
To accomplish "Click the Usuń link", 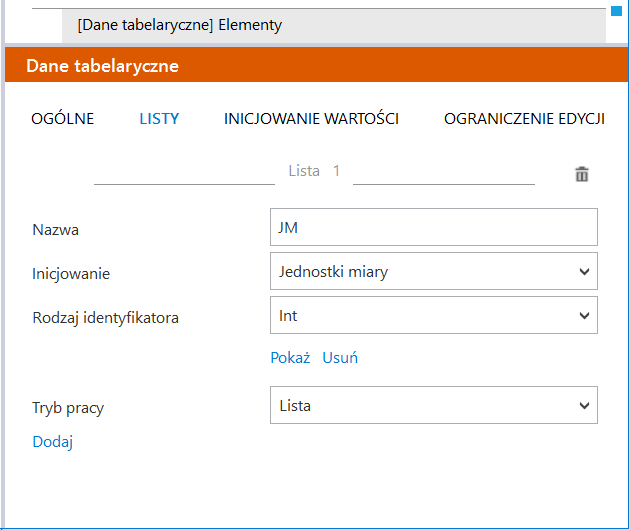I will click(340, 357).
